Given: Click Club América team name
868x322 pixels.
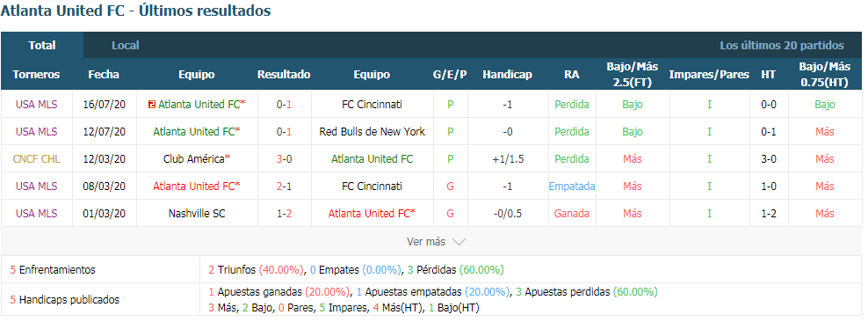Looking at the screenshot, I should point(193,159).
